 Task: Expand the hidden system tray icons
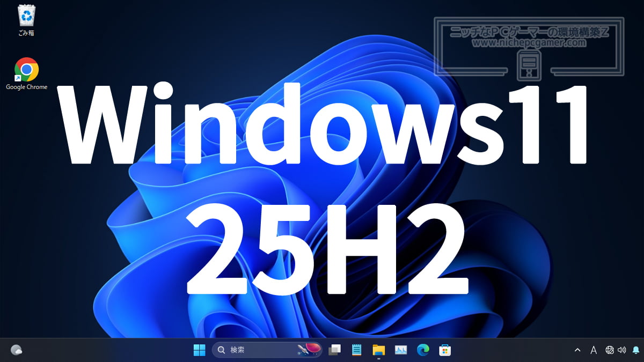(577, 350)
